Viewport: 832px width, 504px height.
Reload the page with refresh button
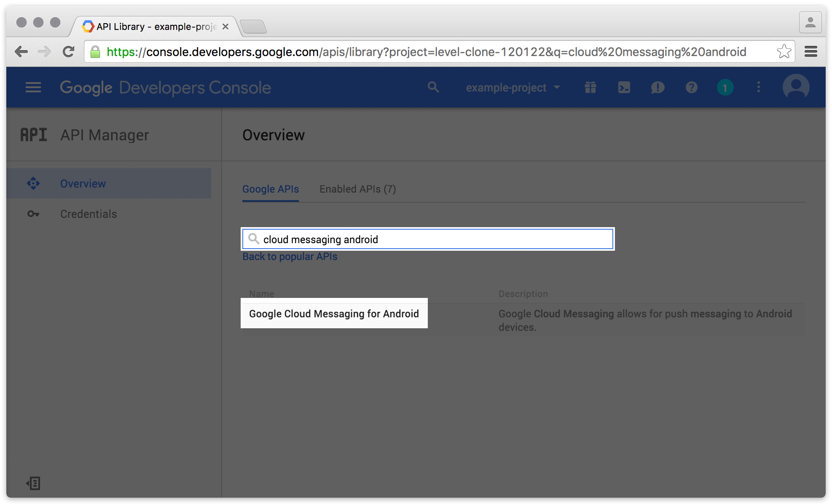(x=68, y=51)
